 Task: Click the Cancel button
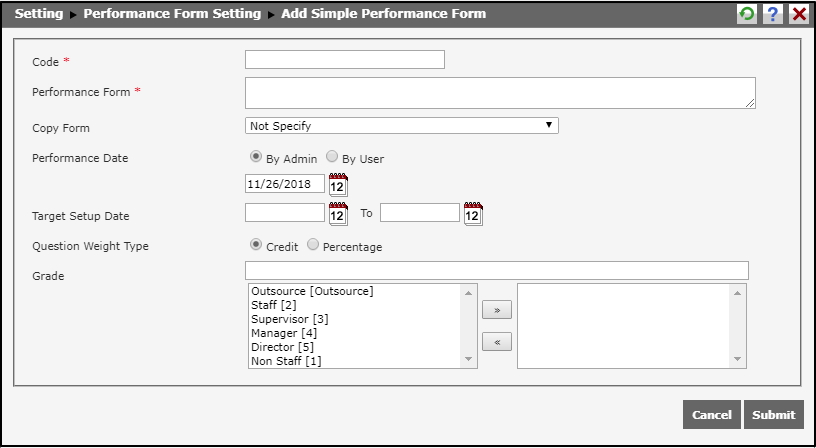pos(712,415)
